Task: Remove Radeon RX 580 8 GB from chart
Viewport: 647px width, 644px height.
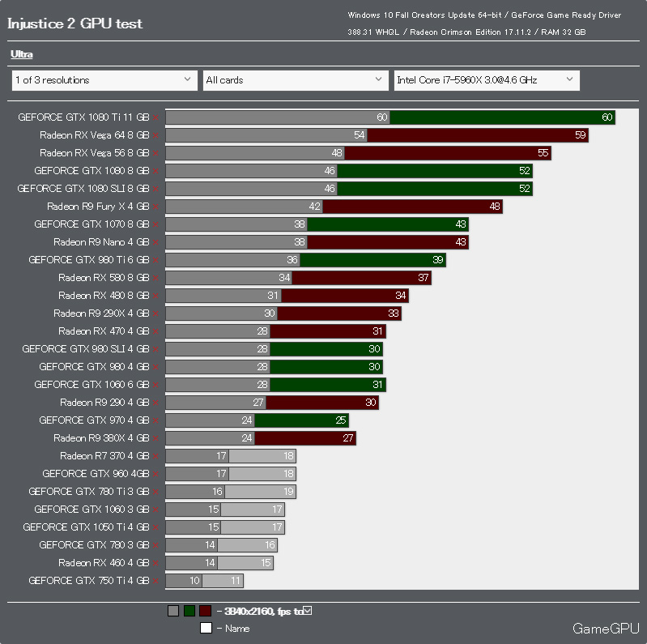Action: (155, 278)
